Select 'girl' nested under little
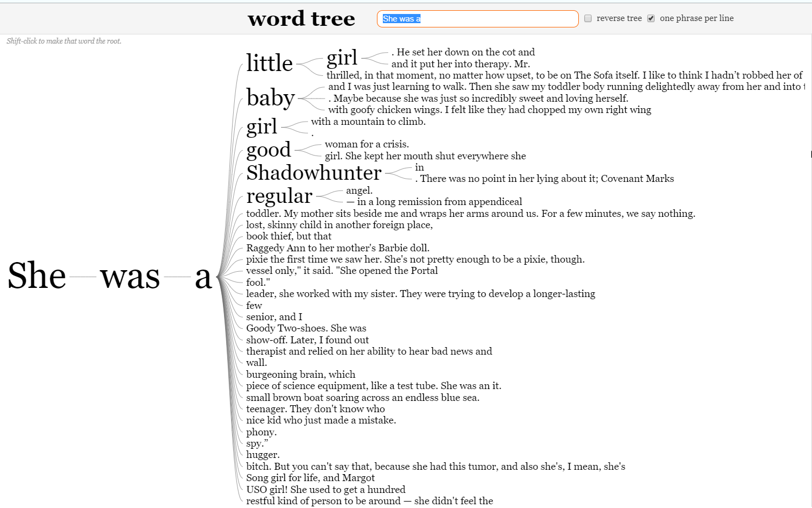The width and height of the screenshot is (812, 508). click(x=341, y=58)
